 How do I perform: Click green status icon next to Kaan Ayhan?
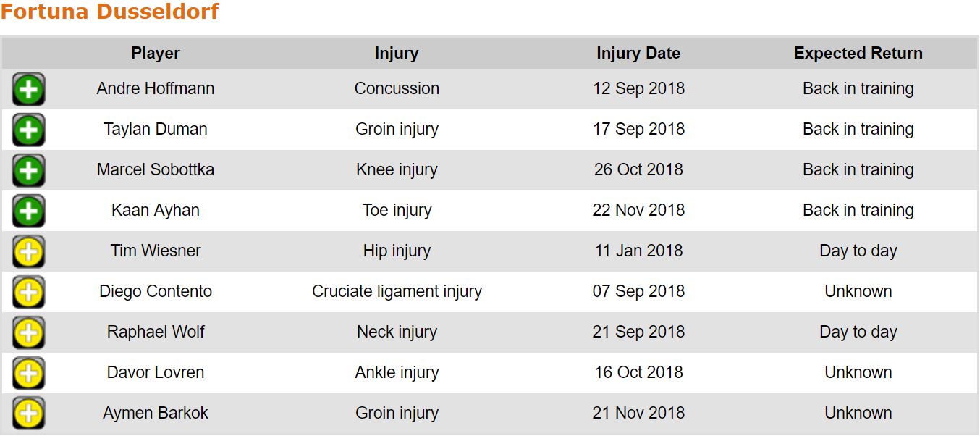(x=28, y=211)
